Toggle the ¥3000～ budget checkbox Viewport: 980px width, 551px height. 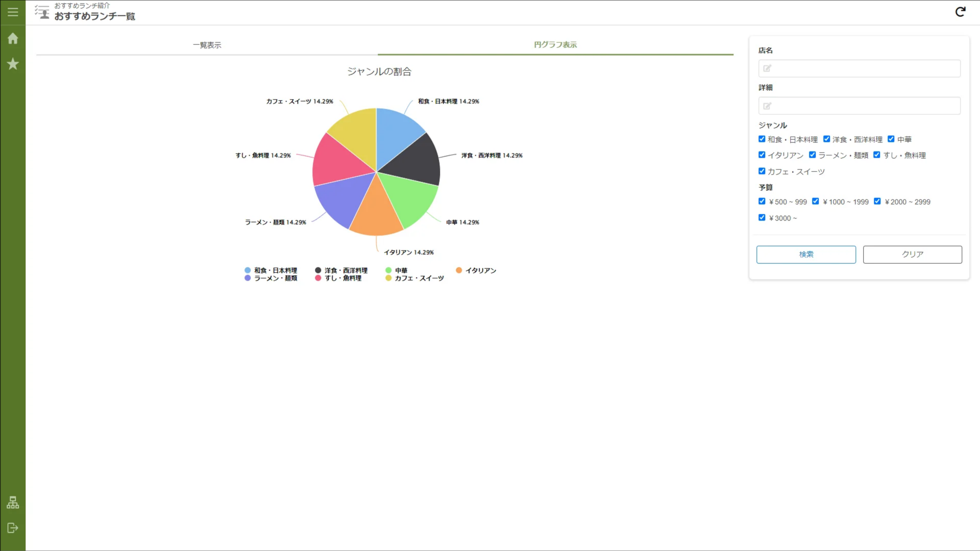(762, 217)
